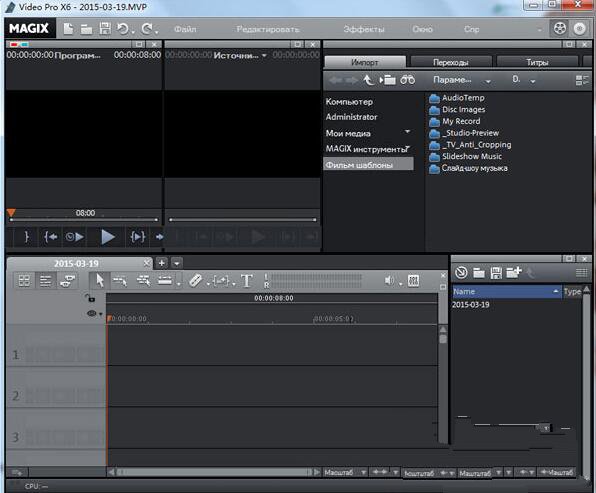Image resolution: width=596 pixels, height=493 pixels.
Task: Switch to timeline mode view
Action: coord(46,281)
